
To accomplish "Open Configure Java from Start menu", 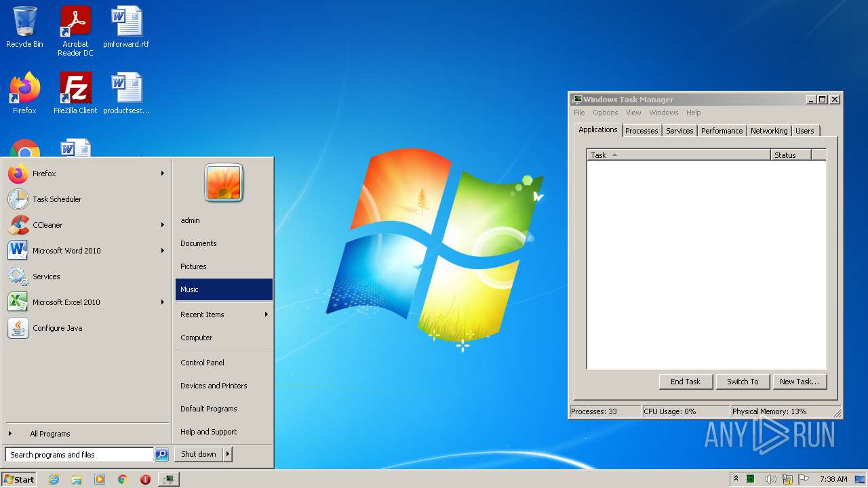I will pyautogui.click(x=86, y=328).
